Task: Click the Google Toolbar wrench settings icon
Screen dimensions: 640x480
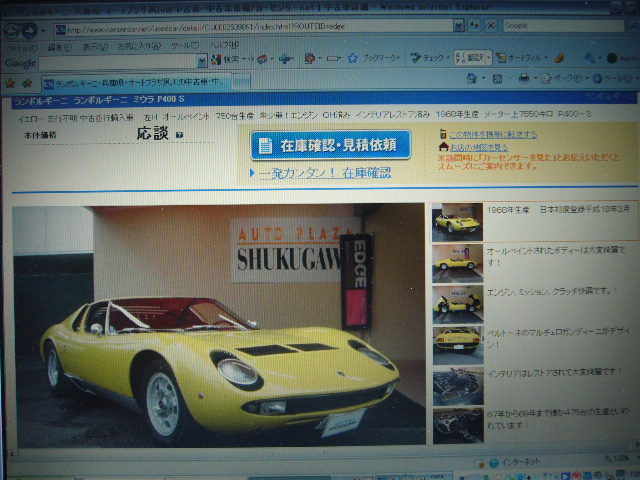Action: pos(589,58)
